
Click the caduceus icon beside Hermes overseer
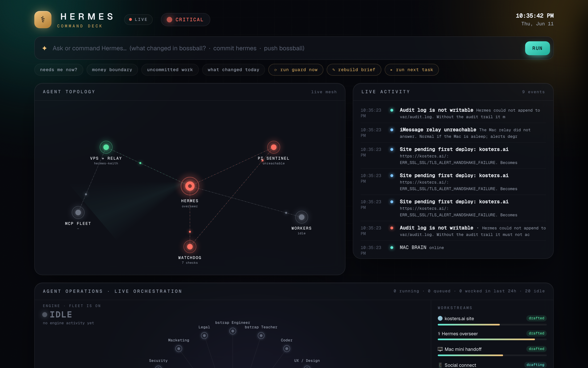pyautogui.click(x=439, y=334)
